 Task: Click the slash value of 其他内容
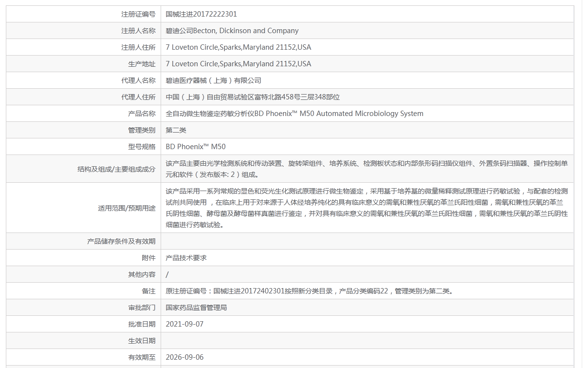tap(167, 274)
